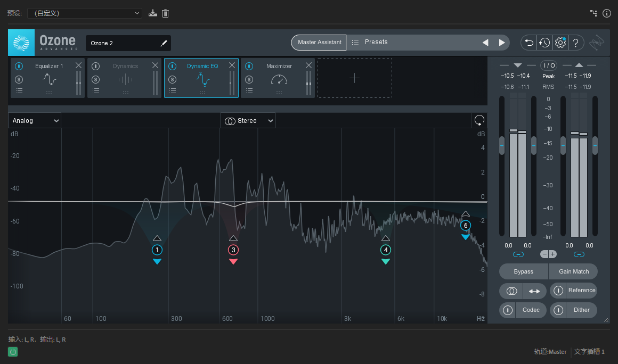
Task: Open the preset list icon beside Presets
Action: pyautogui.click(x=355, y=43)
